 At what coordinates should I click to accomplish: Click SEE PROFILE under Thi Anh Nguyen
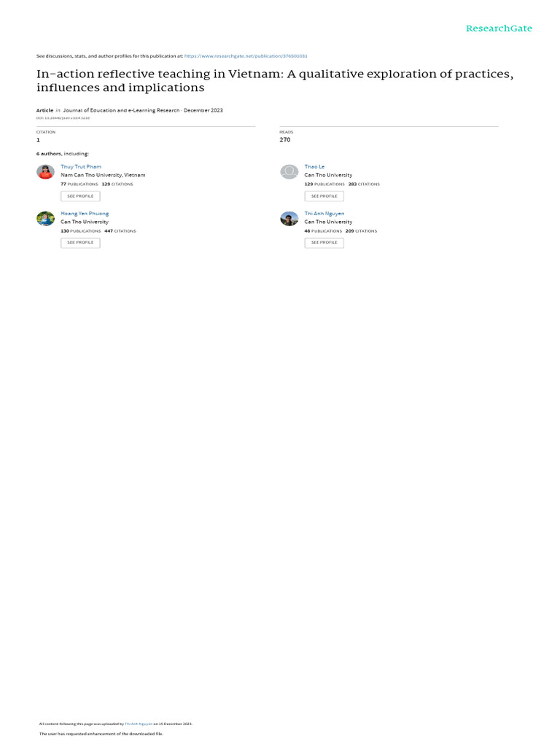[x=324, y=242]
